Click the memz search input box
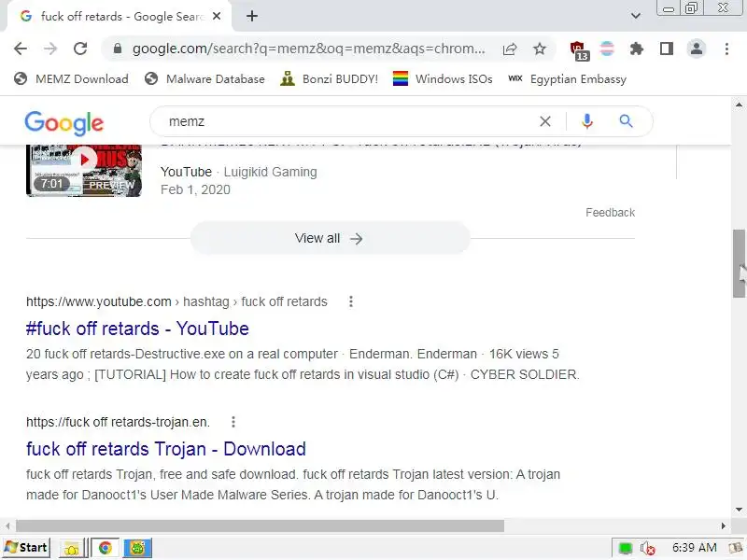This screenshot has width=747, height=560. click(x=347, y=122)
